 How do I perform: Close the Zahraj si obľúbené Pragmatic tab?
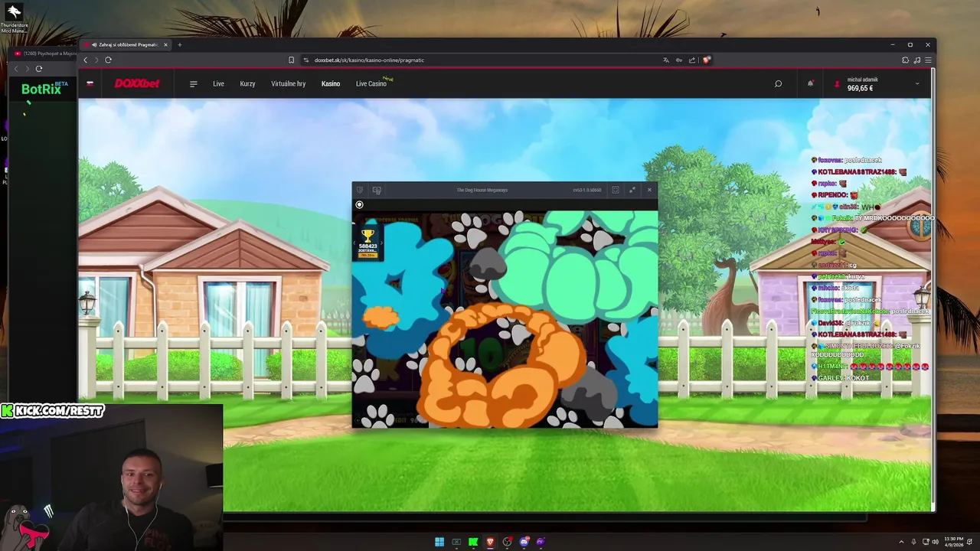[x=165, y=44]
